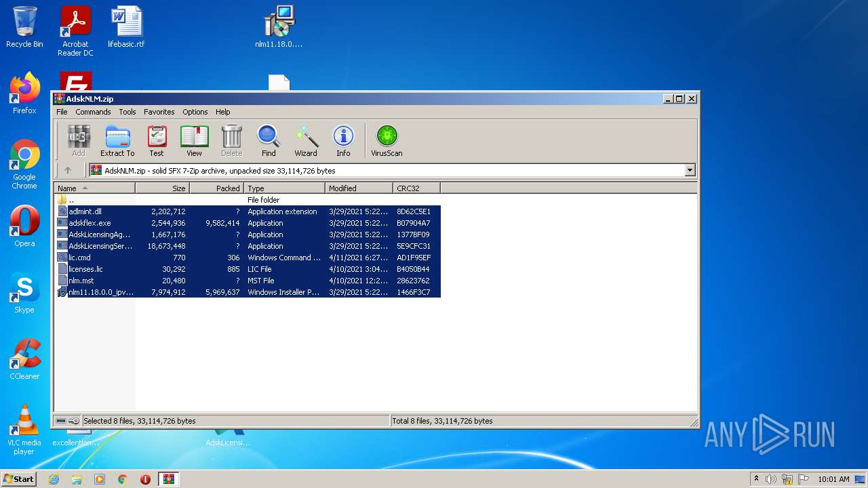Select the nlm11.18.0.0_ipv... installer row

248,292
